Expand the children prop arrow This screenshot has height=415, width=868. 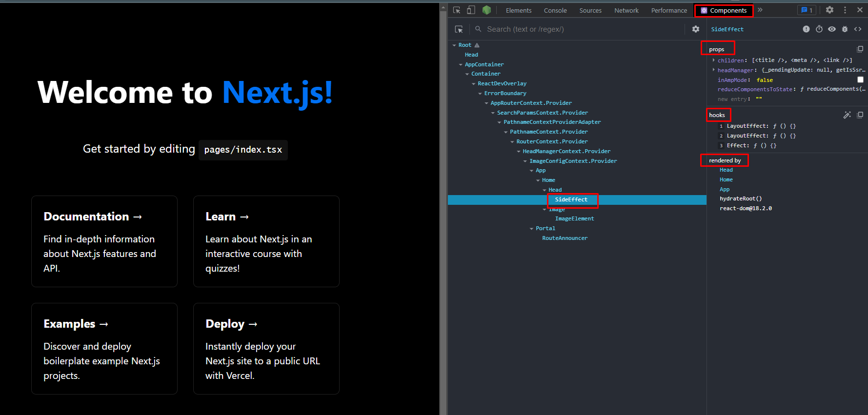[713, 60]
